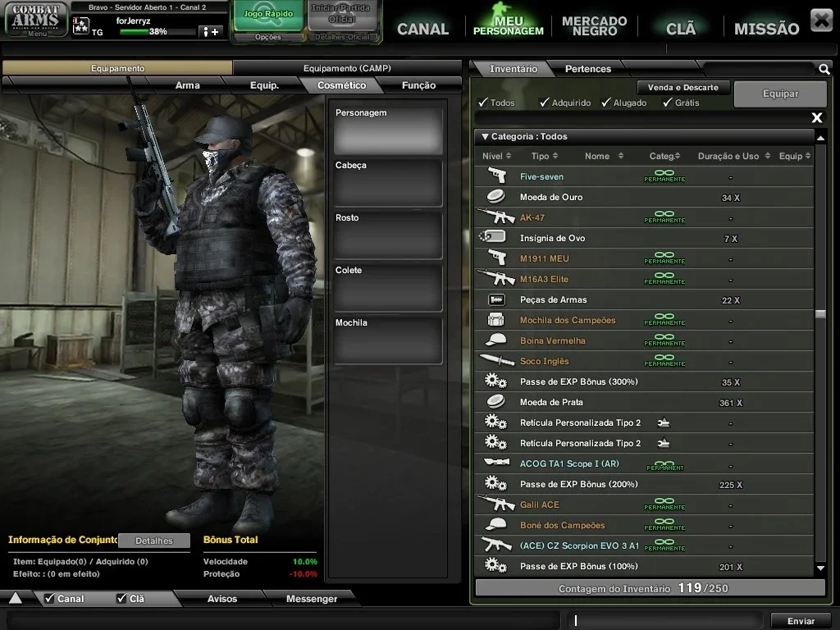Image resolution: width=840 pixels, height=630 pixels.
Task: Click the gears icon for Passe de EXP Bônus (200%)
Action: [495, 483]
